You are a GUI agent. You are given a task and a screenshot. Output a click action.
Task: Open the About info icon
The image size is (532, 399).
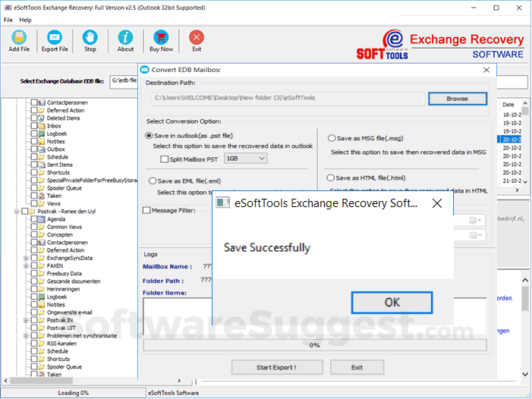[x=125, y=37]
